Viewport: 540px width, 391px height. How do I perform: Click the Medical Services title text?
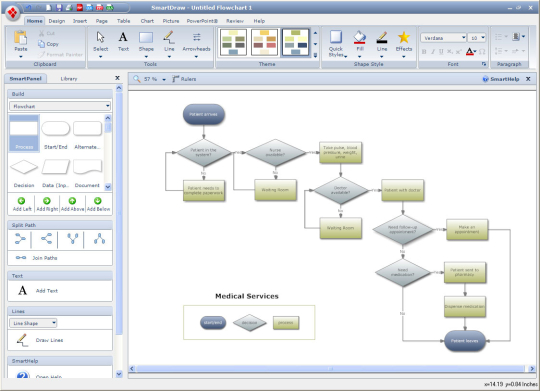tap(247, 296)
